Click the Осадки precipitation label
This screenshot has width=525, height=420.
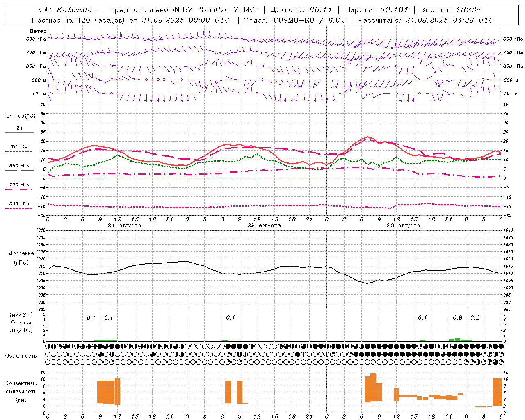coord(21,322)
